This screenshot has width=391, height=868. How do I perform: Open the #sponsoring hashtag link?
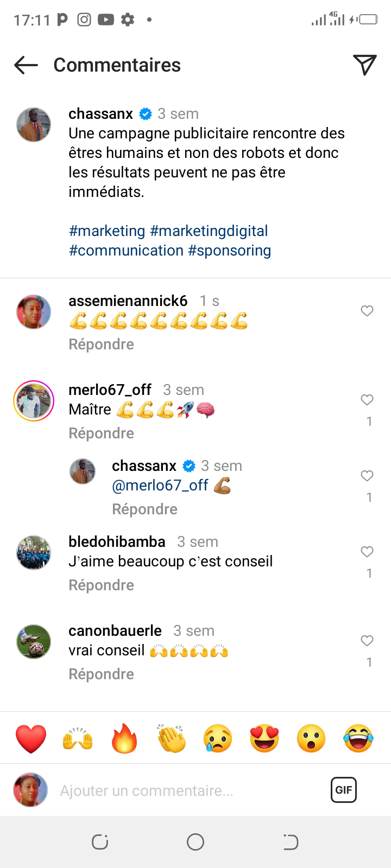coord(229,251)
